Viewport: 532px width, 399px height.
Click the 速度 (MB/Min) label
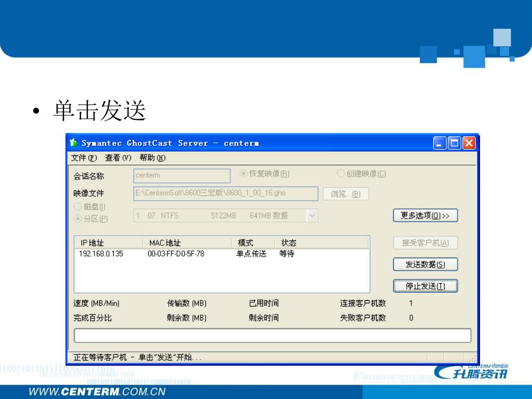96,303
